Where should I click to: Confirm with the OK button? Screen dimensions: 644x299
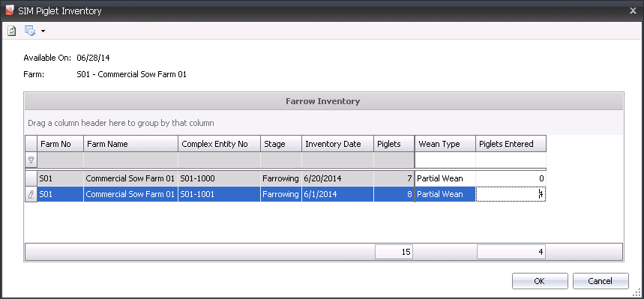coord(540,281)
